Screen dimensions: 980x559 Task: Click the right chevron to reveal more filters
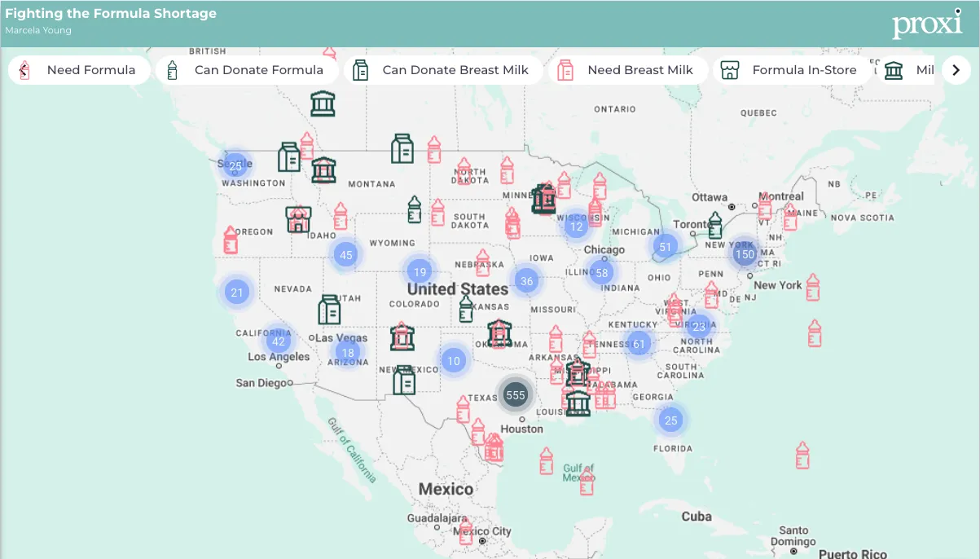click(956, 69)
